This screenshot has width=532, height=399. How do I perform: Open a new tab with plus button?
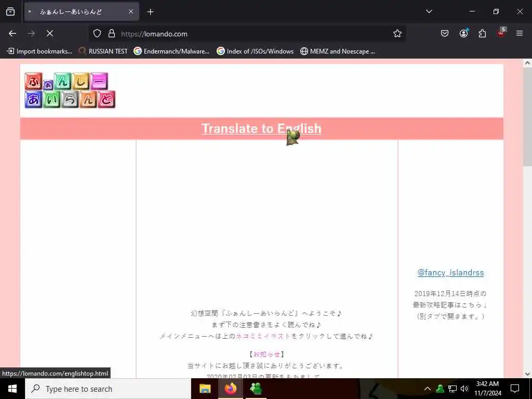pos(150,12)
